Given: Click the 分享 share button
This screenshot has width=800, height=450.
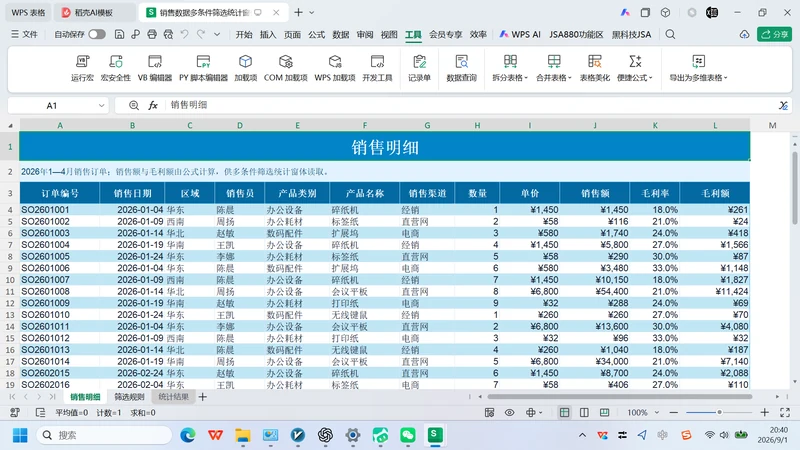Looking at the screenshot, I should click(774, 34).
